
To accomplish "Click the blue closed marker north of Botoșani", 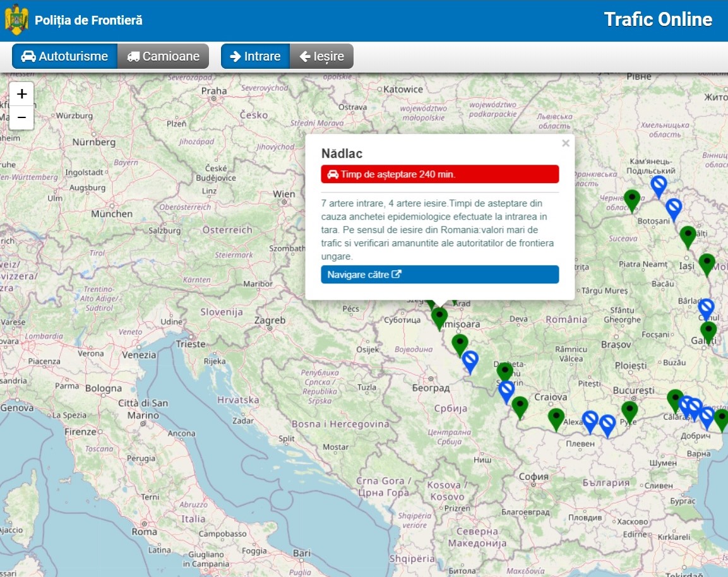I will point(659,185).
